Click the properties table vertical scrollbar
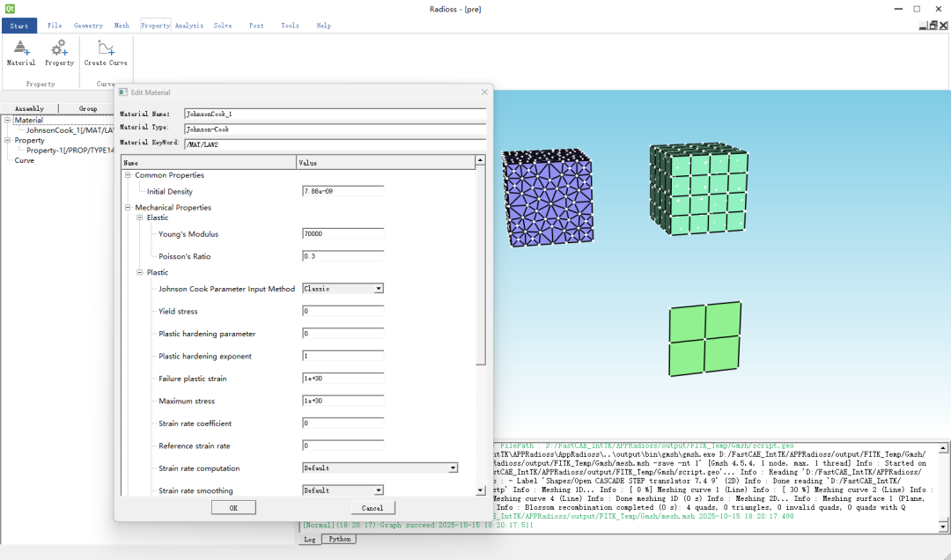Image resolution: width=951 pixels, height=560 pixels. pyautogui.click(x=481, y=266)
